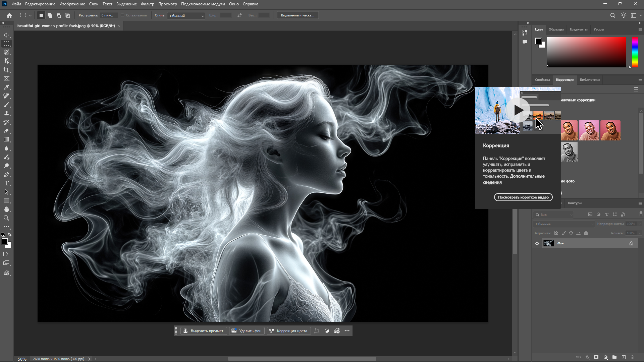Open the Стиль dropdown set to Обычный
Screen dimensions: 644x362
coord(186,16)
